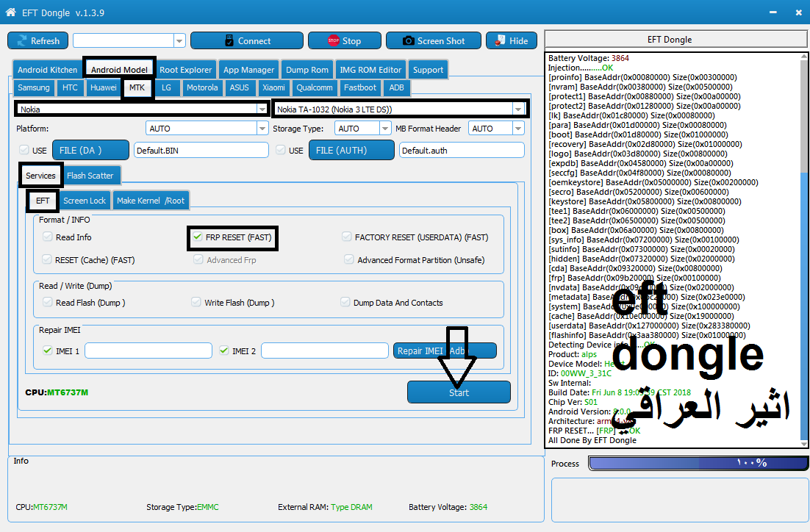Click the IMEI 1 input field
This screenshot has width=810, height=532.
(x=148, y=351)
